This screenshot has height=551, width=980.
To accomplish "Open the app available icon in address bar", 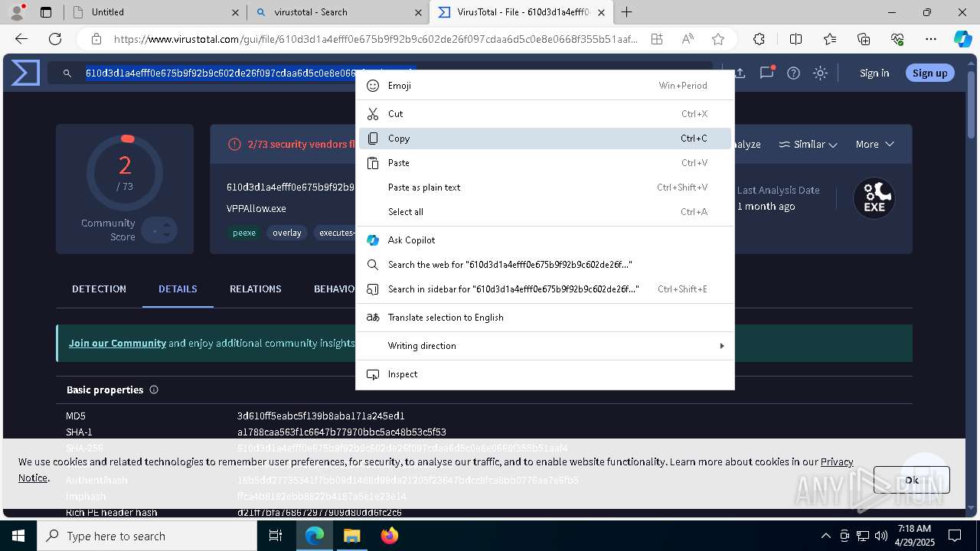I will 656,39.
